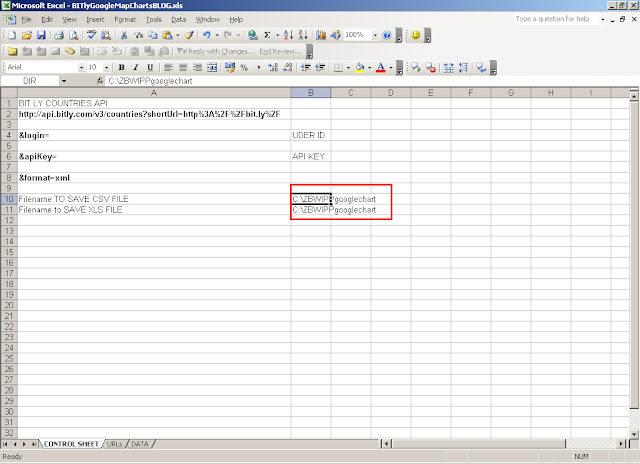
Task: Apply yellow fill color to the cell
Action: pyautogui.click(x=359, y=67)
